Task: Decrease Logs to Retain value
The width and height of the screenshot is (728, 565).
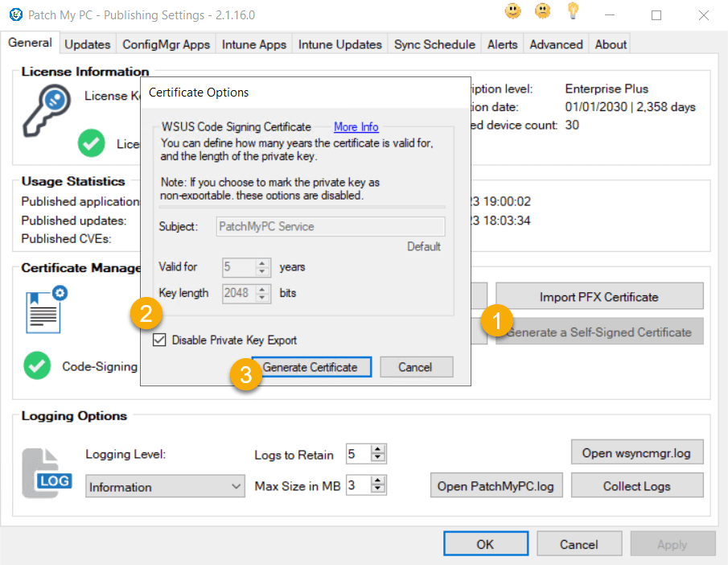Action: click(x=378, y=458)
